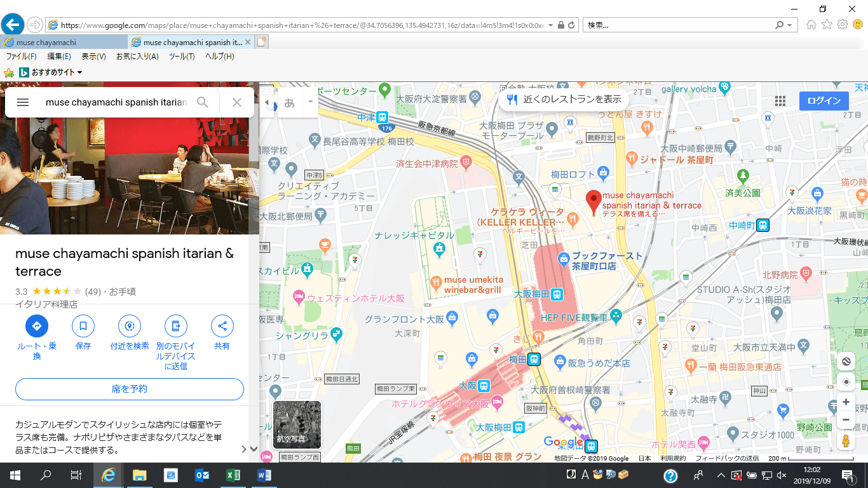
Task: Open the Google Maps hamburger menu
Action: pyautogui.click(x=23, y=102)
